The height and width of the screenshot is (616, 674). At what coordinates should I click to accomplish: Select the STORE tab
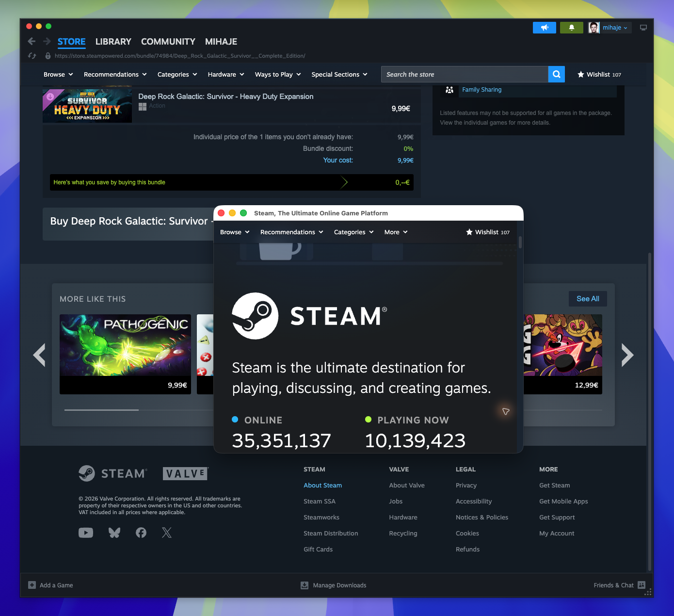72,42
